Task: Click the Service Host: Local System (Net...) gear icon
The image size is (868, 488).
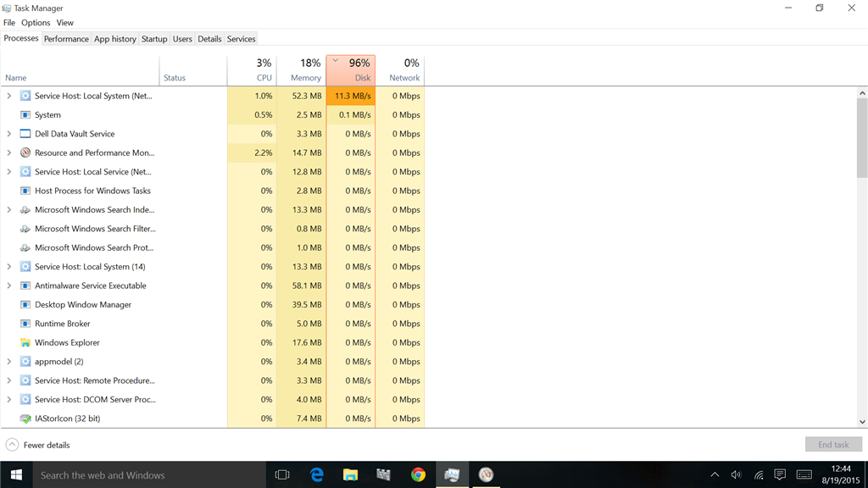Action: (x=25, y=96)
